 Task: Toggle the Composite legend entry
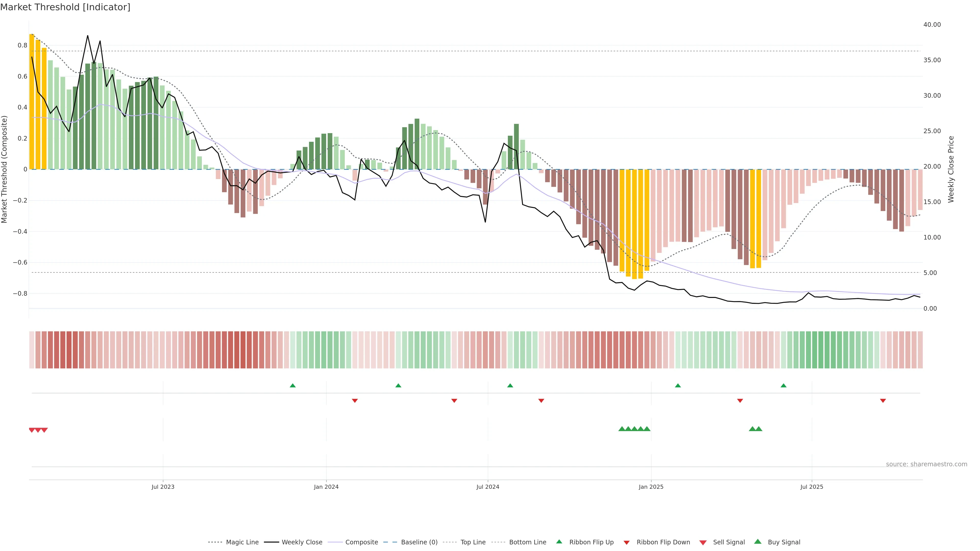pyautogui.click(x=361, y=542)
